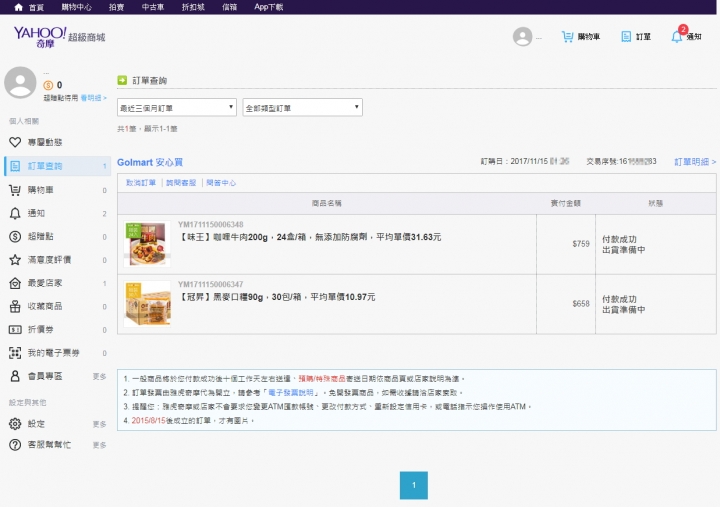Screen dimensions: 720x507
Task: Open 訂單明細 link for the order
Action: [695, 162]
